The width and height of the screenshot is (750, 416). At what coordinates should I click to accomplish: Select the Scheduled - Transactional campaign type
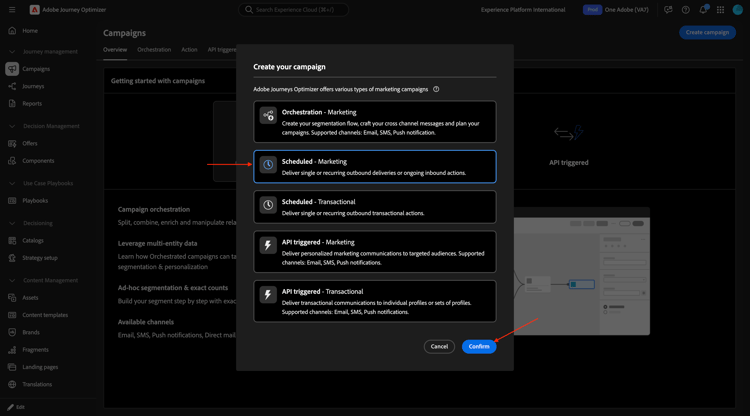(375, 207)
